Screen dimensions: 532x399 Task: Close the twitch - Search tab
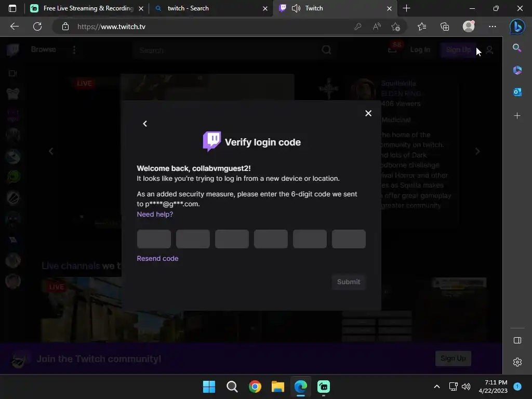[265, 8]
